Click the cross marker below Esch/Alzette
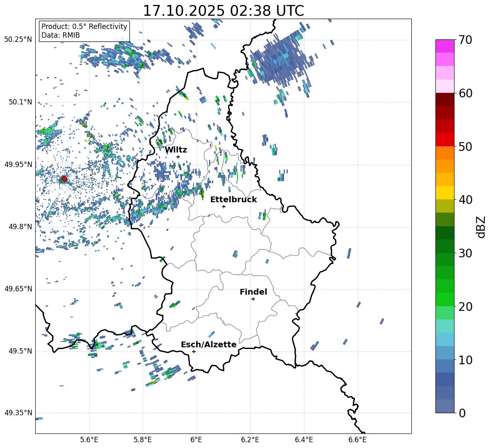The image size is (491, 448). (194, 351)
